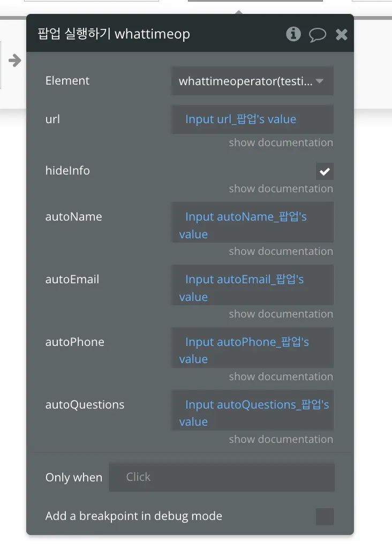
Task: Show documentation for autoQuestions
Action: 281,440
